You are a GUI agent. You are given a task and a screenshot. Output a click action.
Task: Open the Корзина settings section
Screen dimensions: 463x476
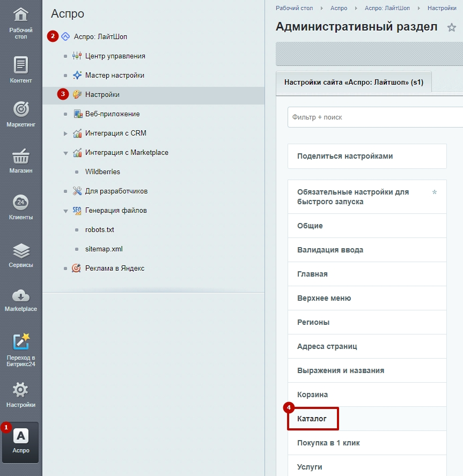pos(312,395)
